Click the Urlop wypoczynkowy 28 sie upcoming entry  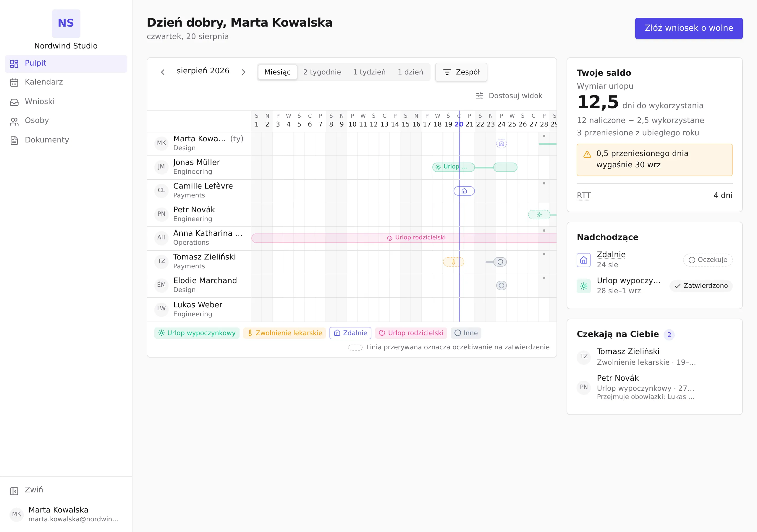tap(654, 286)
